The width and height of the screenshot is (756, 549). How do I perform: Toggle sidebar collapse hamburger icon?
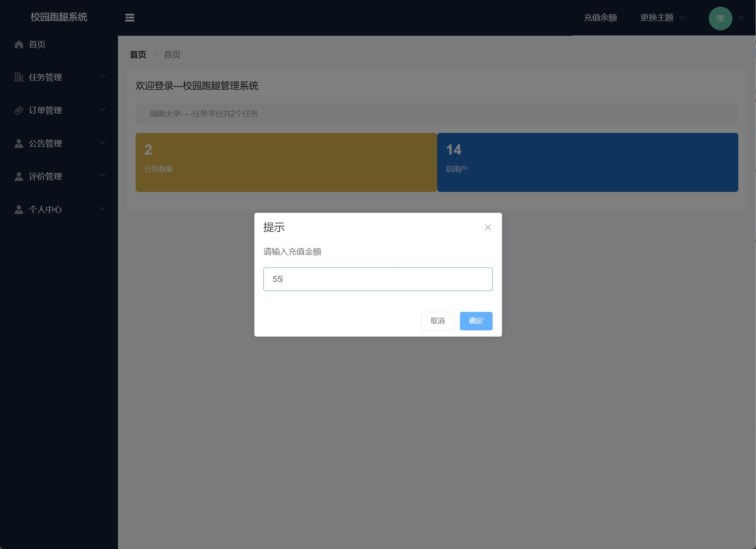pyautogui.click(x=130, y=18)
